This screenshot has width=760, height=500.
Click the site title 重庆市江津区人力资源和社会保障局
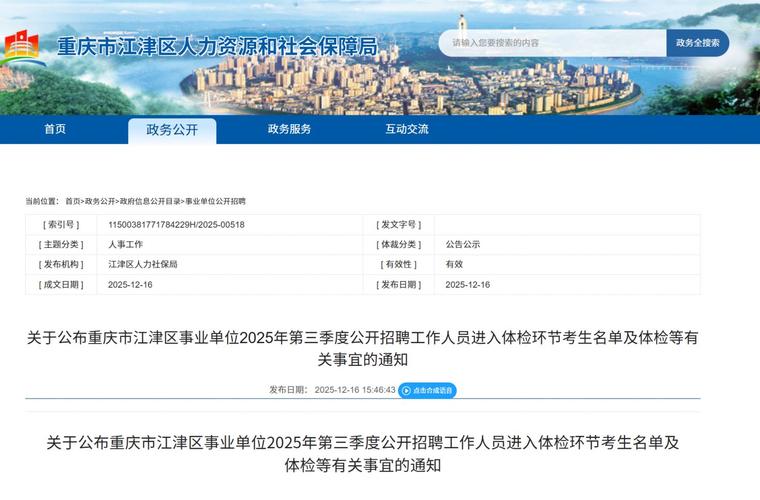218,47
